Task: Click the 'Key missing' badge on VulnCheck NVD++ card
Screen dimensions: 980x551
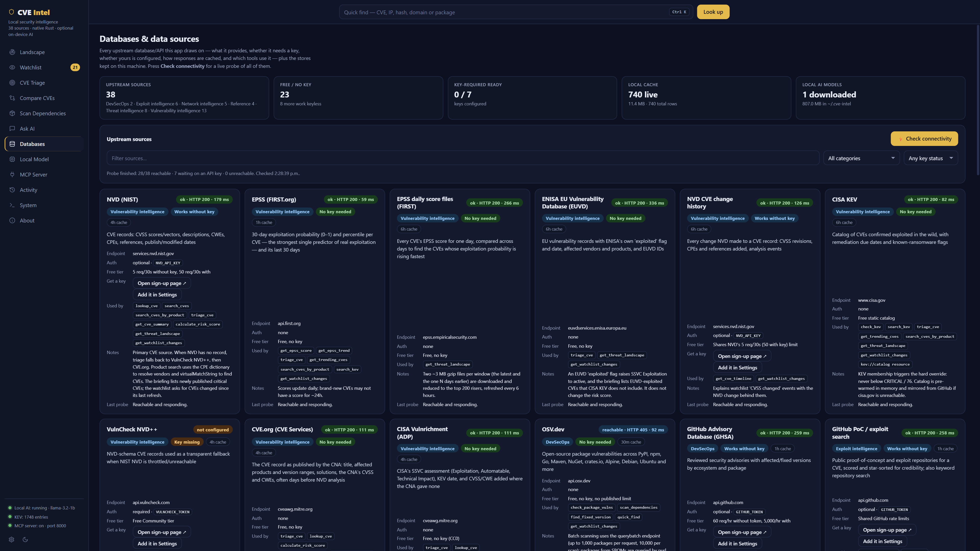Action: click(187, 442)
